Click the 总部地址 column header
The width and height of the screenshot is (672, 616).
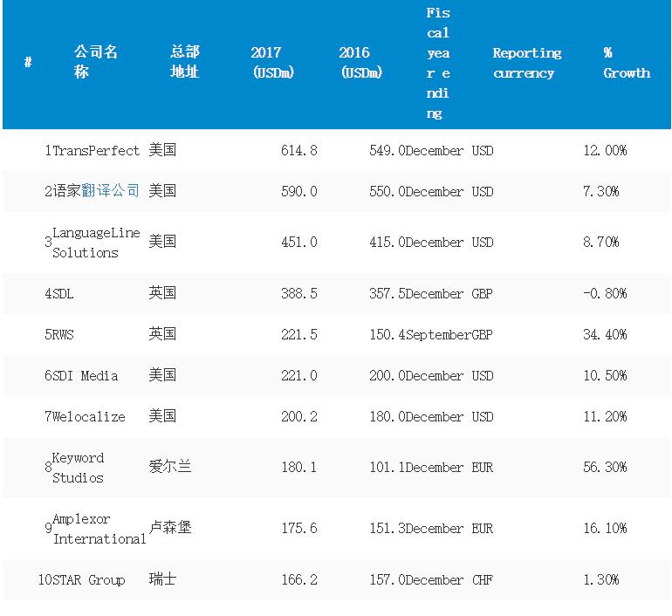click(x=185, y=61)
